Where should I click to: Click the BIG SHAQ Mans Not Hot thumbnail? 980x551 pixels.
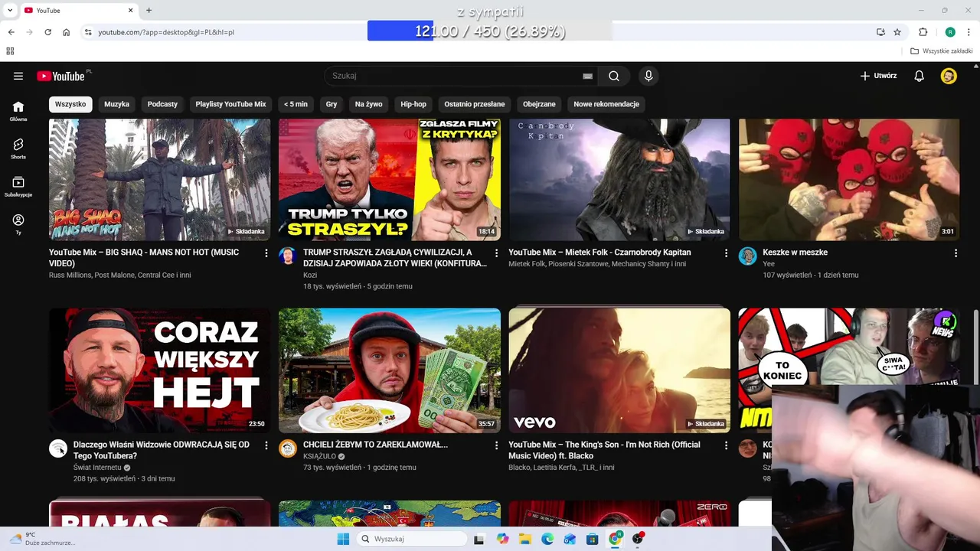159,180
